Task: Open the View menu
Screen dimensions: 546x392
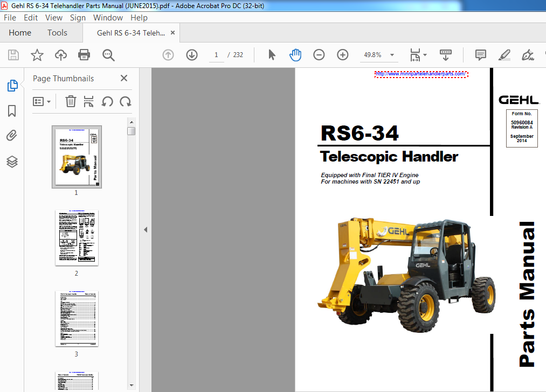Action: pyautogui.click(x=53, y=18)
